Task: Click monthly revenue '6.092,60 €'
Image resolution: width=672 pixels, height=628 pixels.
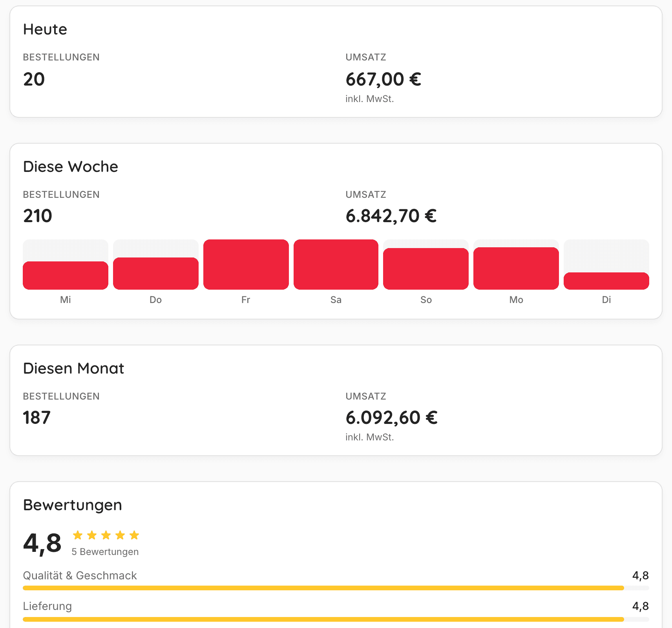Action: tap(392, 418)
